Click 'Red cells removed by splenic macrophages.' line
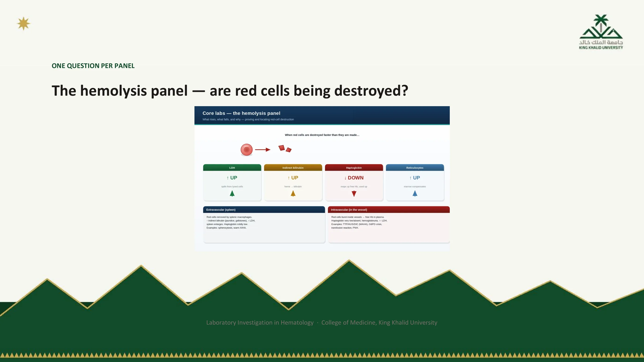 coord(229,217)
